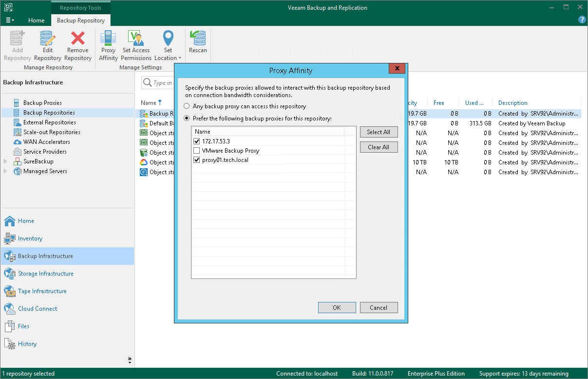The width and height of the screenshot is (588, 379).
Task: Click the navigation pane overflow chevron
Action: 130,360
